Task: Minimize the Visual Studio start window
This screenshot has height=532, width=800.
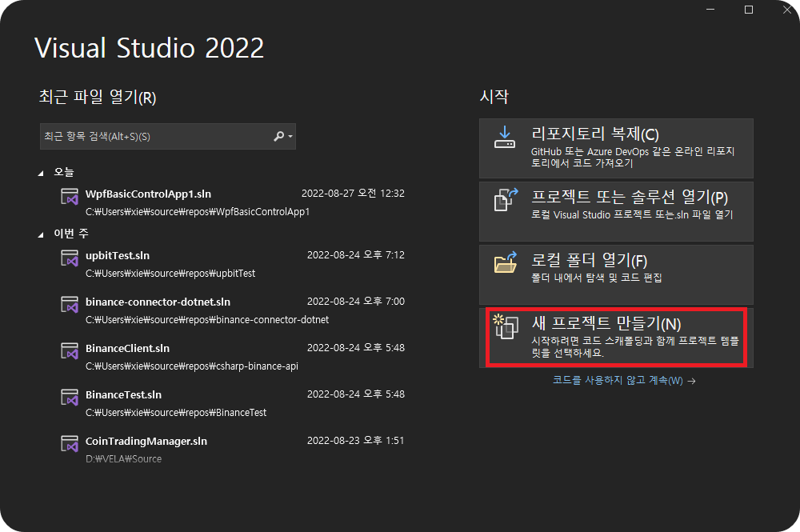Action: click(x=710, y=10)
